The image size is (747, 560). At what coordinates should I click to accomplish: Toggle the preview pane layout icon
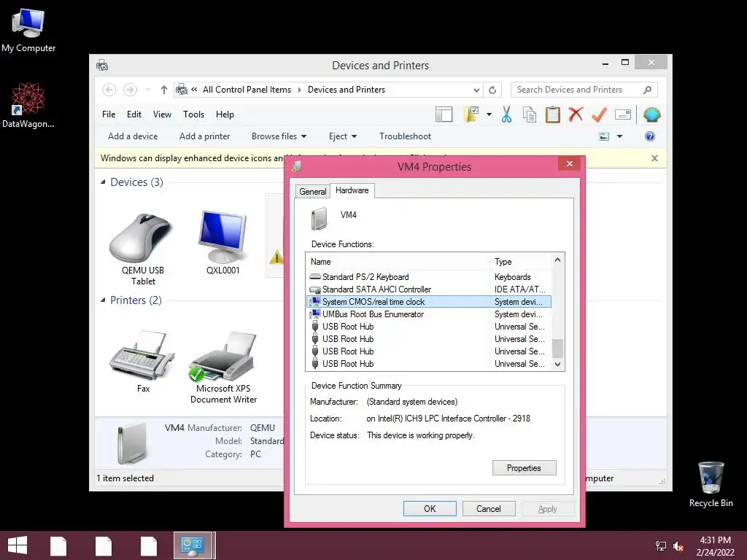pos(444,114)
